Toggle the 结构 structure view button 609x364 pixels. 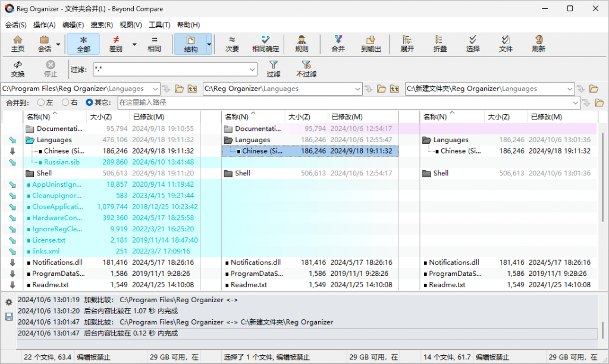click(190, 44)
